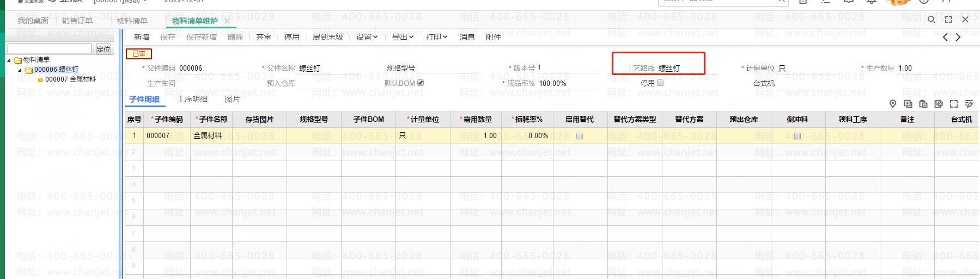Click the yellow dot icon beside 000007
Screen dimensions: 980x279
[40, 80]
